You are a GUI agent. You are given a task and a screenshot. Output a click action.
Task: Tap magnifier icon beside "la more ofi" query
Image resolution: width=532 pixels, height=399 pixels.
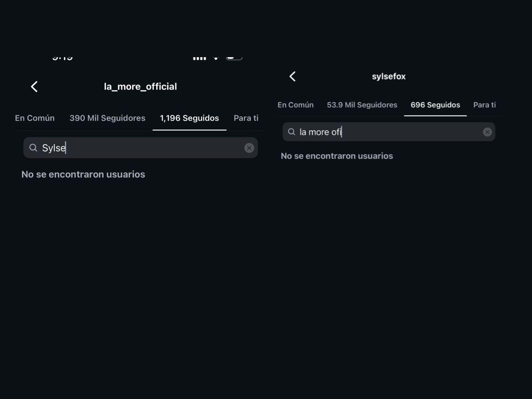tap(291, 132)
